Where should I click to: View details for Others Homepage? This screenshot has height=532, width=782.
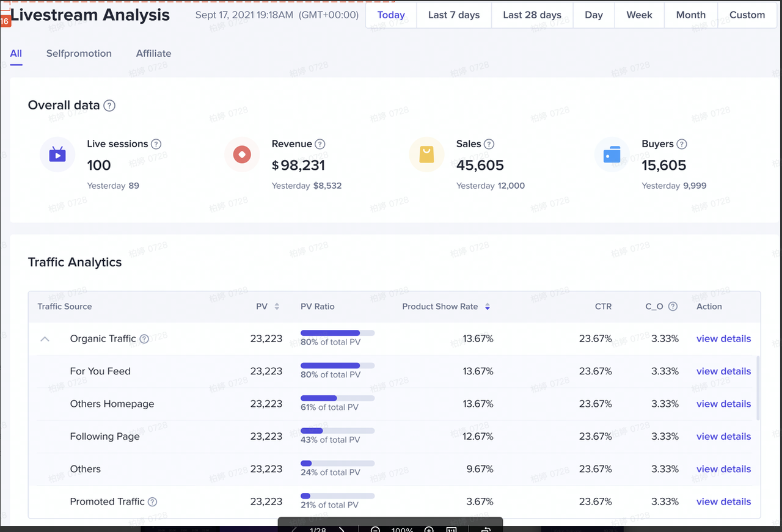tap(723, 404)
